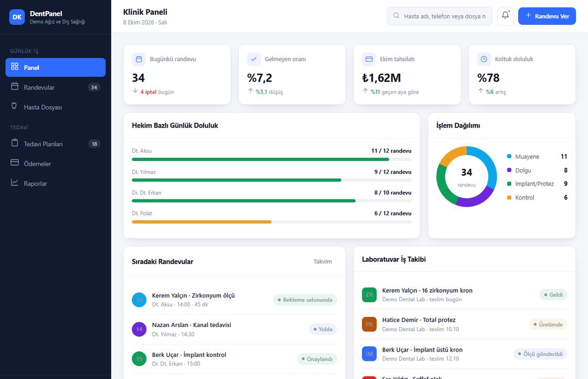Screen dimensions: 588x379
Task: Click the blue avatar for Kerem Yalçın appointment
Action: click(x=139, y=300)
